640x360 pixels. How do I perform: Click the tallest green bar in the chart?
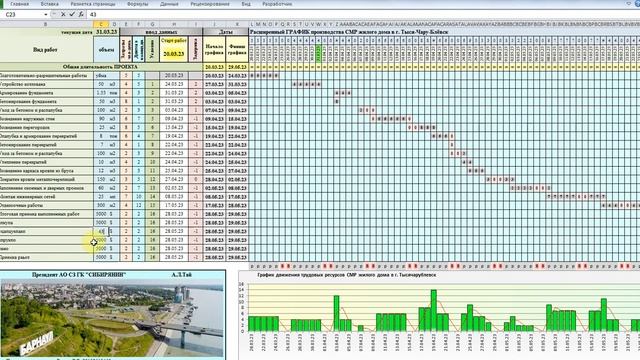[433, 310]
